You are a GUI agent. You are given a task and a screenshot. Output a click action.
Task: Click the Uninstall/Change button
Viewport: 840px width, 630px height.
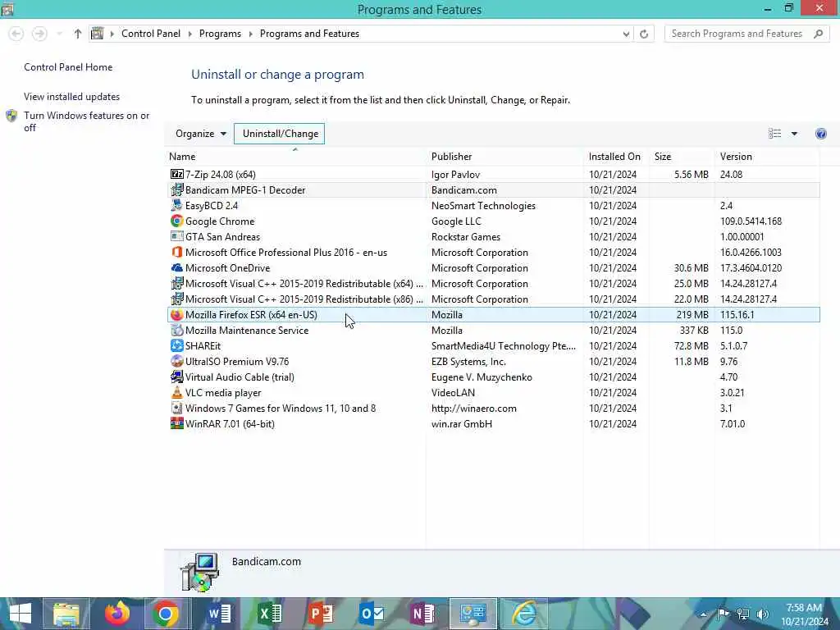click(x=280, y=134)
